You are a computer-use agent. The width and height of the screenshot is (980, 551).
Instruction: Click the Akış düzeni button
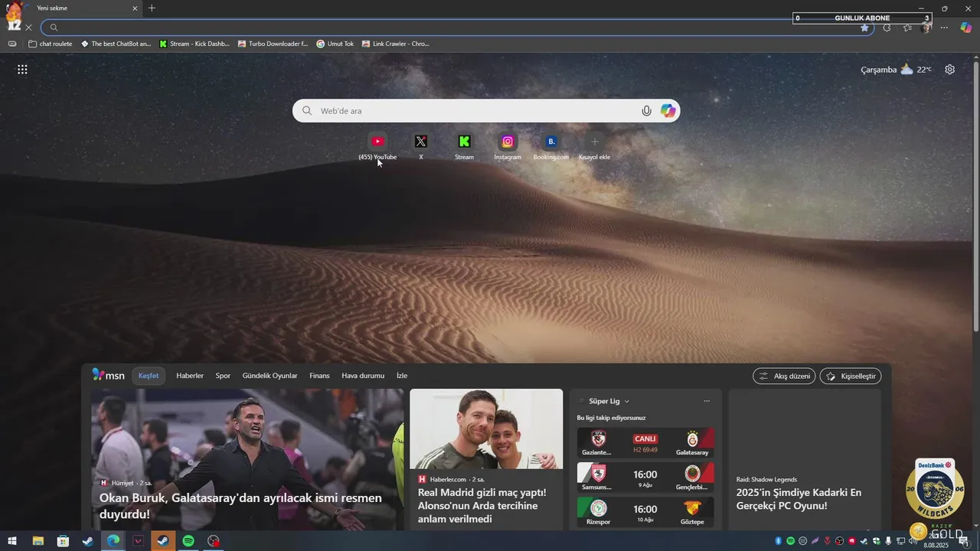[x=784, y=376]
